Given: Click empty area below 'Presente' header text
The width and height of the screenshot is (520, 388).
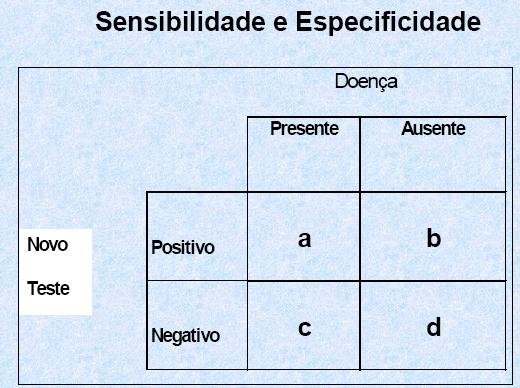Looking at the screenshot, I should [x=304, y=165].
